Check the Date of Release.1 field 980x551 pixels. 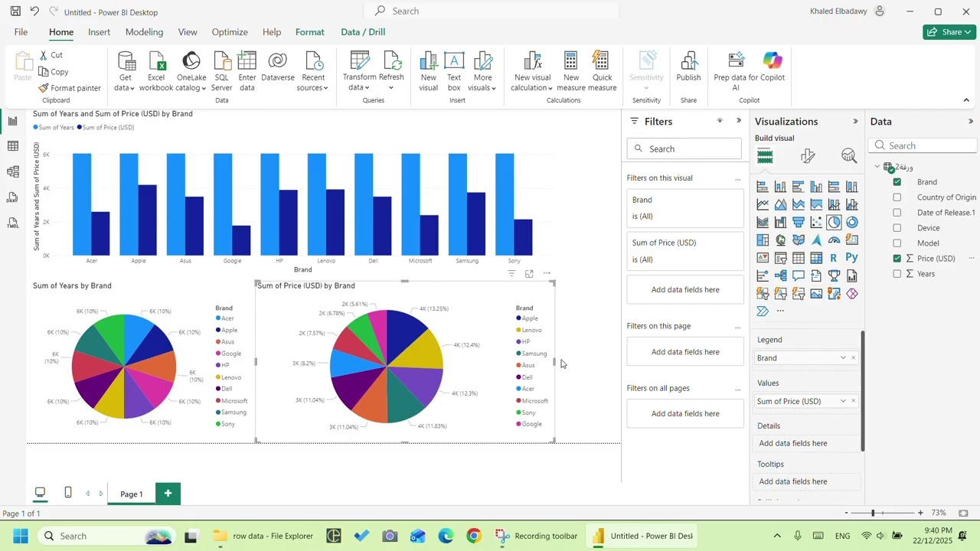pyautogui.click(x=897, y=213)
